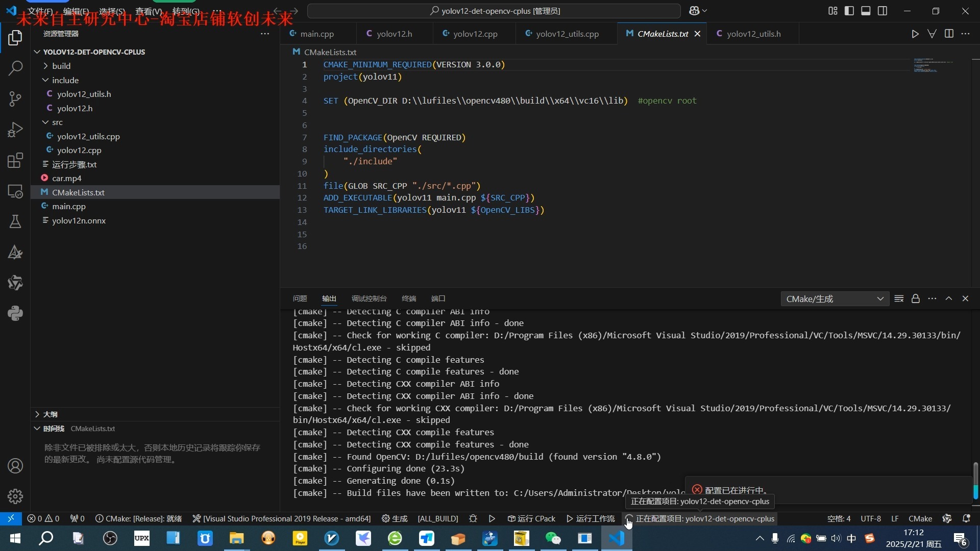Switch to the 终端 panel tab
980x551 pixels.
tap(409, 299)
